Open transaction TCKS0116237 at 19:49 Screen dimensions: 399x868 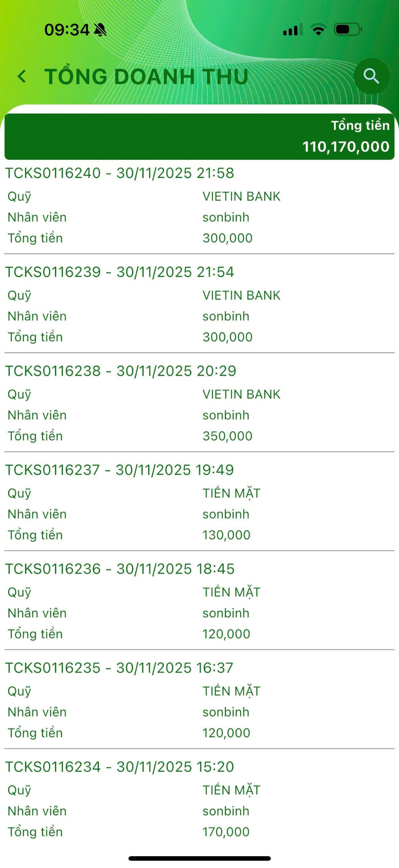(x=120, y=470)
